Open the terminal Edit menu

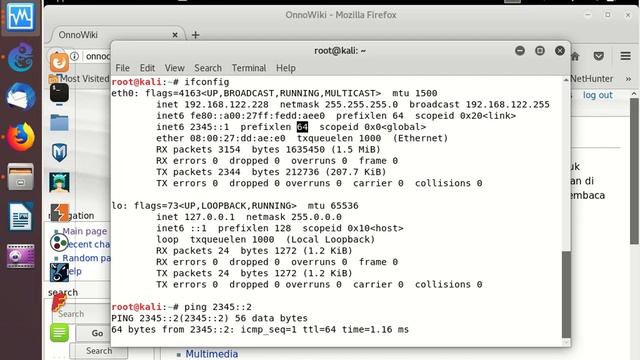147,68
